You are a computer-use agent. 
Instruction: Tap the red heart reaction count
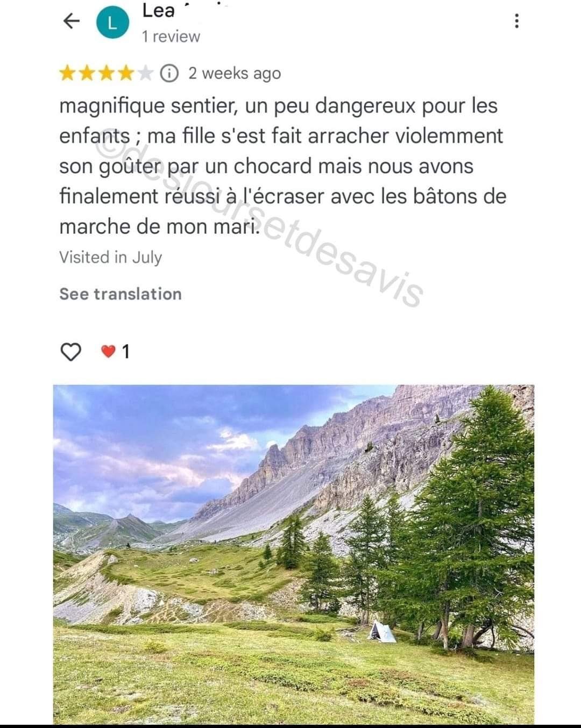coord(115,352)
